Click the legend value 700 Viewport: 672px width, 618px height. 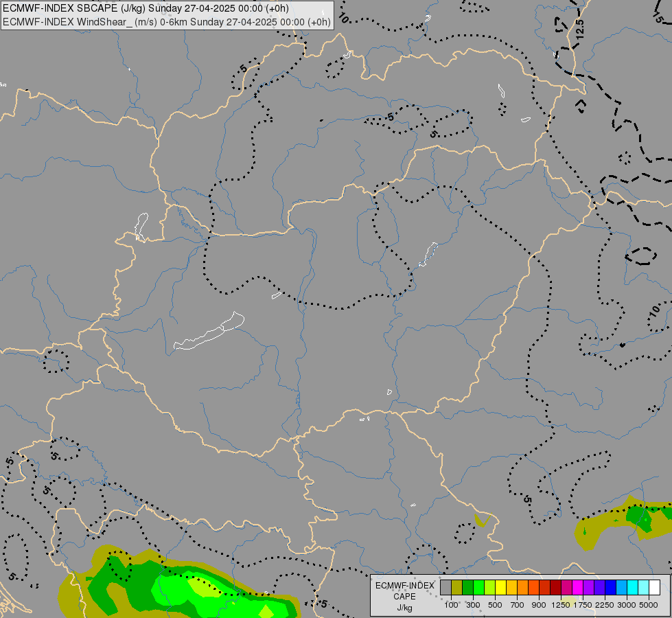(x=517, y=605)
